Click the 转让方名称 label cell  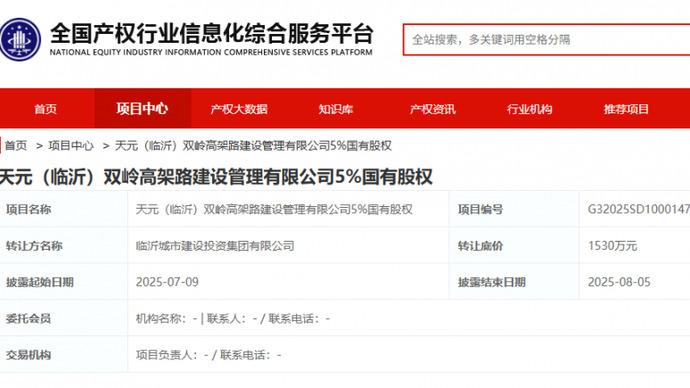pyautogui.click(x=64, y=246)
